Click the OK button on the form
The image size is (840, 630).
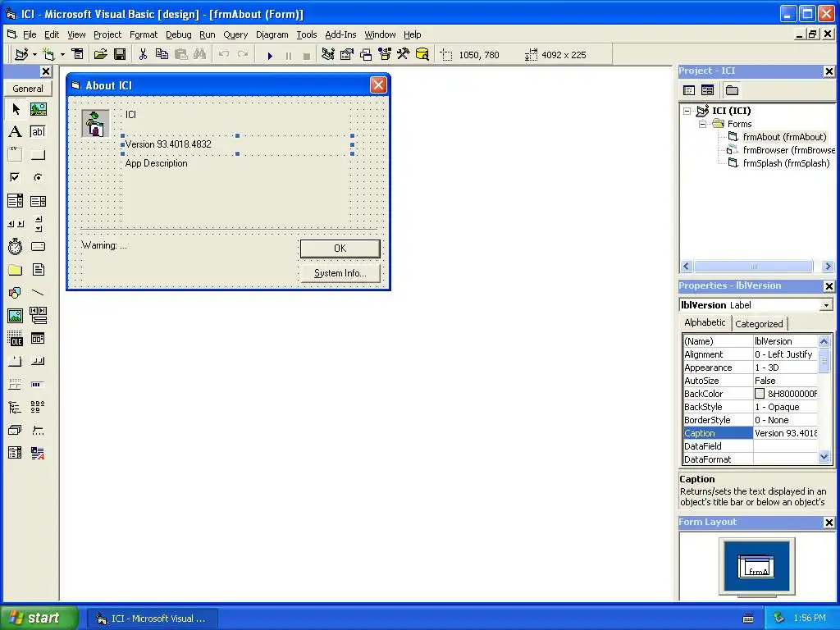pyautogui.click(x=340, y=249)
